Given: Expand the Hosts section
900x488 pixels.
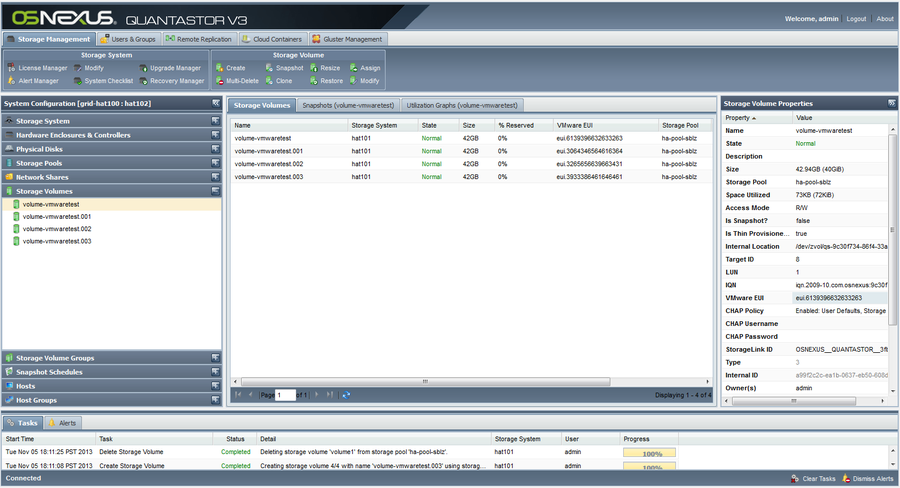Looking at the screenshot, I should click(x=215, y=386).
